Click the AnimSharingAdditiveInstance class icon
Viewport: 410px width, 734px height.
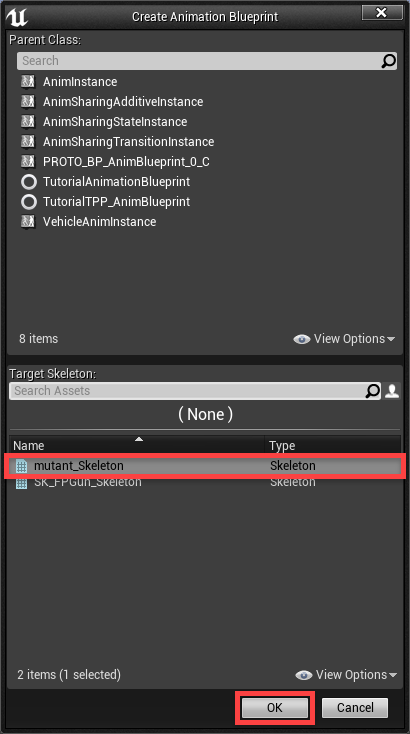pyautogui.click(x=28, y=102)
